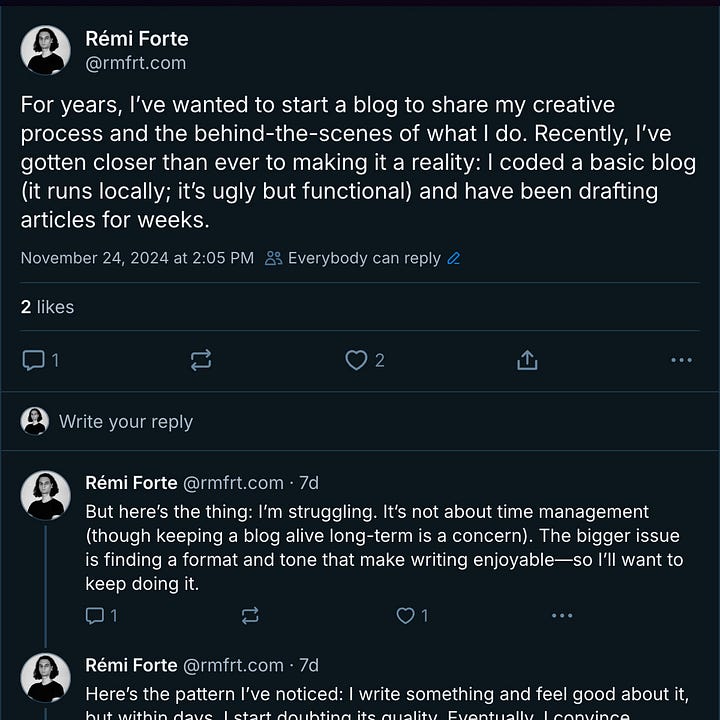Open the 7d timestamp on the first reply

(x=309, y=483)
